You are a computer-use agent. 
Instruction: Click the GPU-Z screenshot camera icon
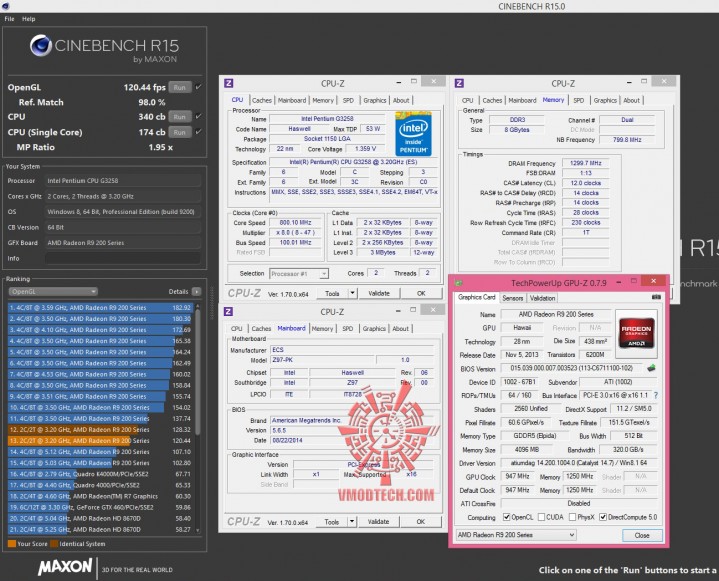(656, 298)
